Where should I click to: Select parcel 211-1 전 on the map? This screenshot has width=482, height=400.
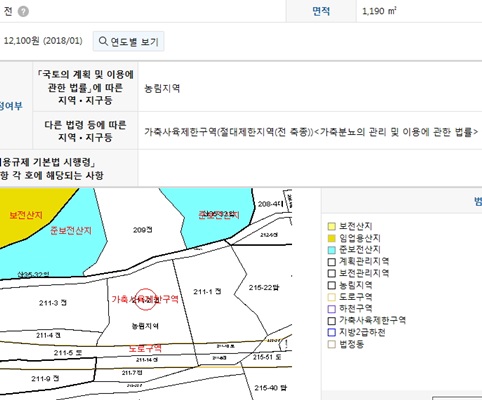pos(207,292)
